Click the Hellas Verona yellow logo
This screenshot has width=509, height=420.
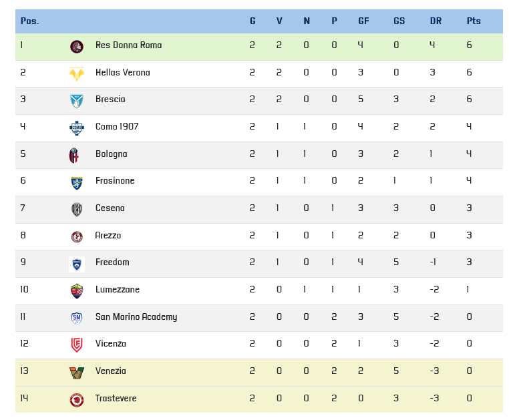point(77,73)
